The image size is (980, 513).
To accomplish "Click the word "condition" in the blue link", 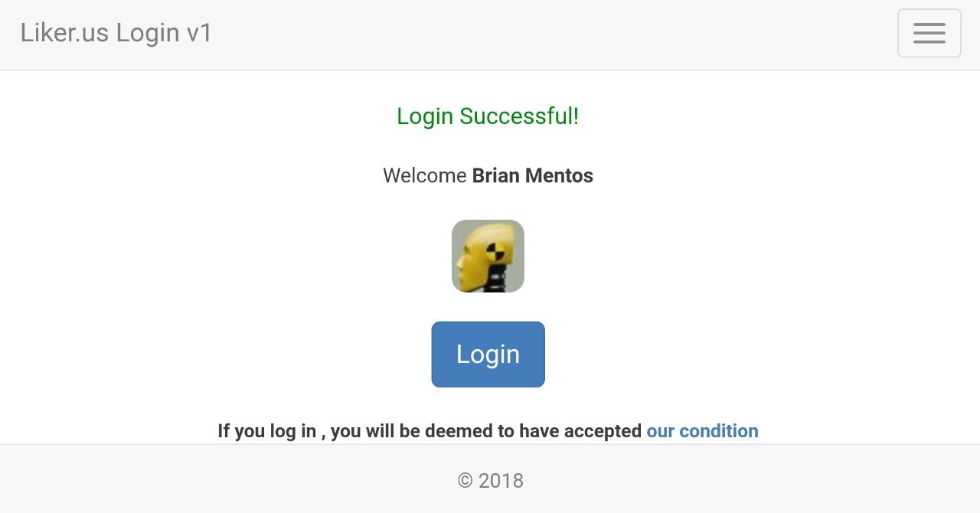I will pyautogui.click(x=718, y=431).
